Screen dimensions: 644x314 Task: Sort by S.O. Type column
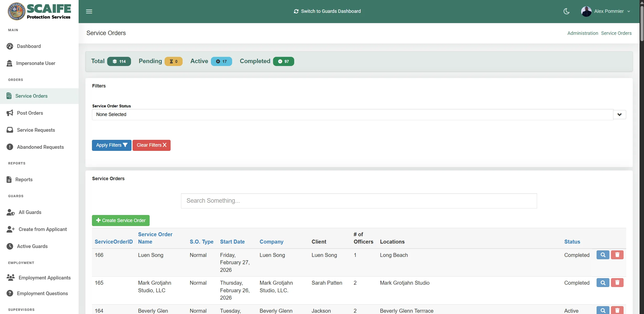pos(201,242)
